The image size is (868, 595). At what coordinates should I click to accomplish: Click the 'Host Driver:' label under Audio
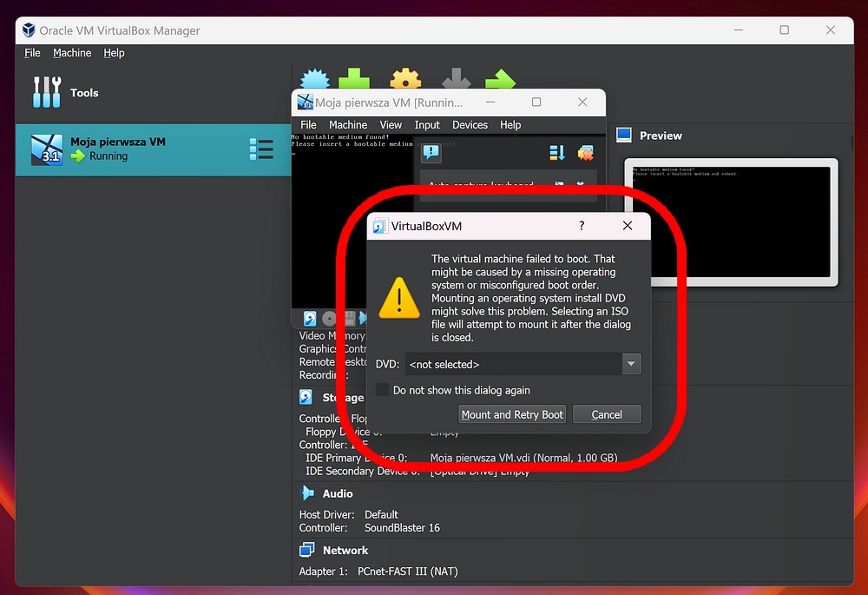326,514
